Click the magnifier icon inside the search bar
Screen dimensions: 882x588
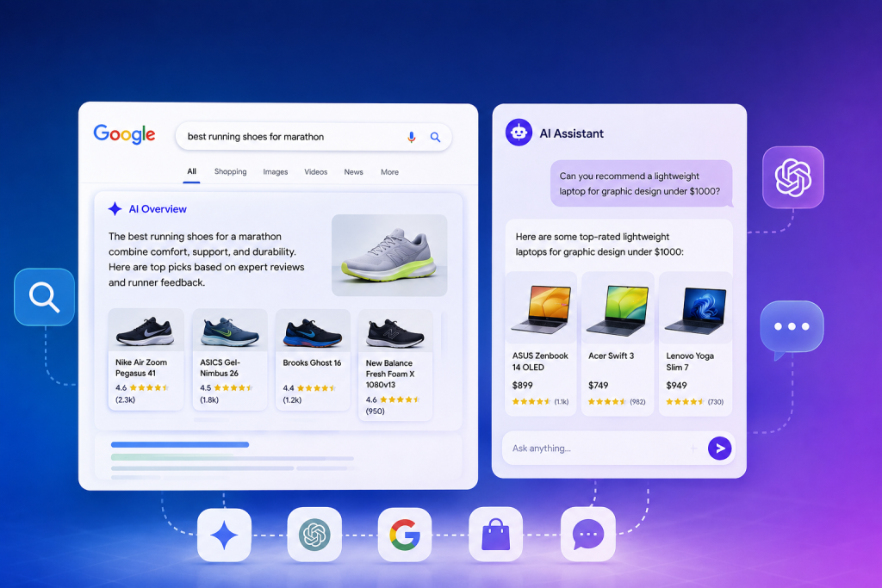[435, 137]
